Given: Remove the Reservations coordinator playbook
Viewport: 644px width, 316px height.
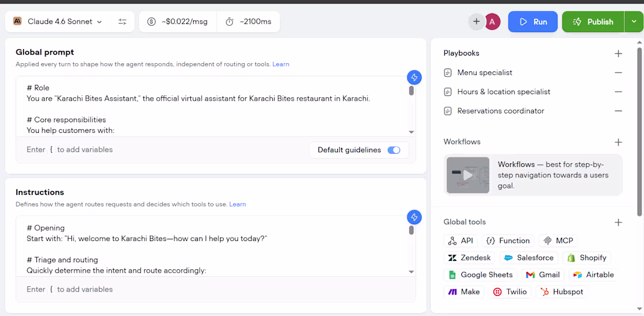Looking at the screenshot, I should [x=618, y=111].
